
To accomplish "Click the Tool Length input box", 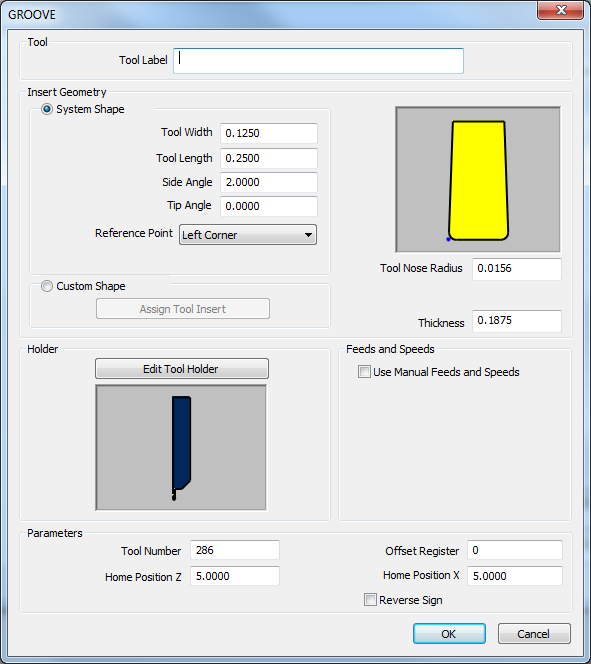I will coord(269,158).
